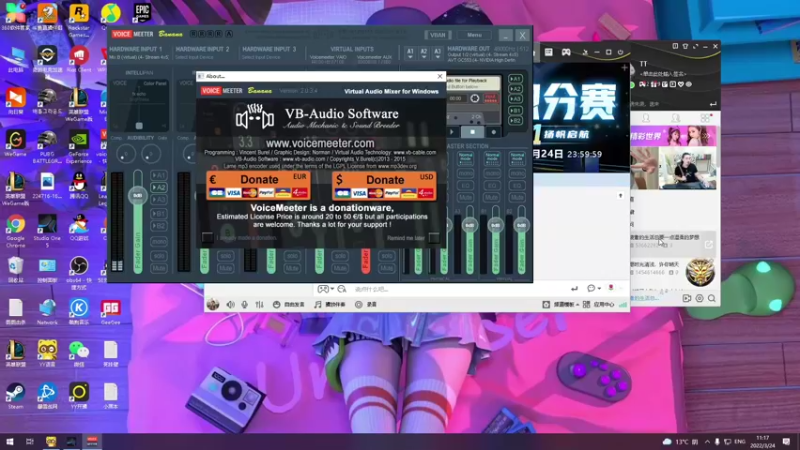This screenshot has width=800, height=450.
Task: Toggle cassette player routing to B2
Action: [515, 120]
